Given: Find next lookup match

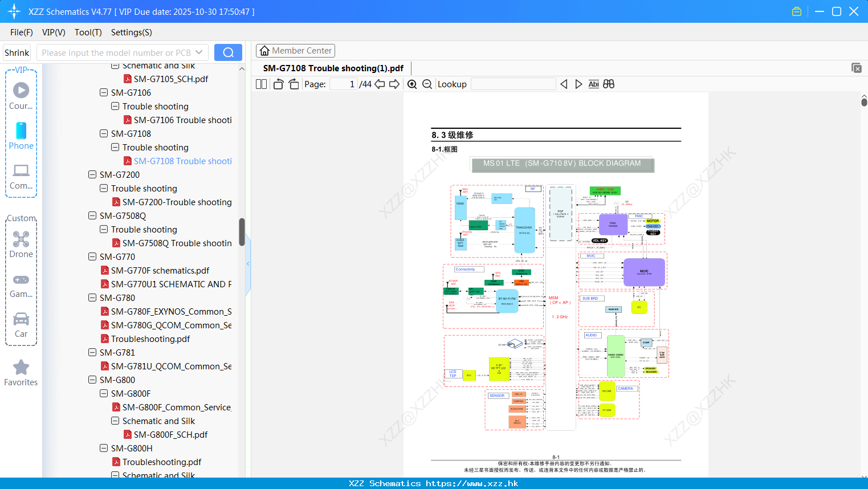Looking at the screenshot, I should click(x=578, y=84).
